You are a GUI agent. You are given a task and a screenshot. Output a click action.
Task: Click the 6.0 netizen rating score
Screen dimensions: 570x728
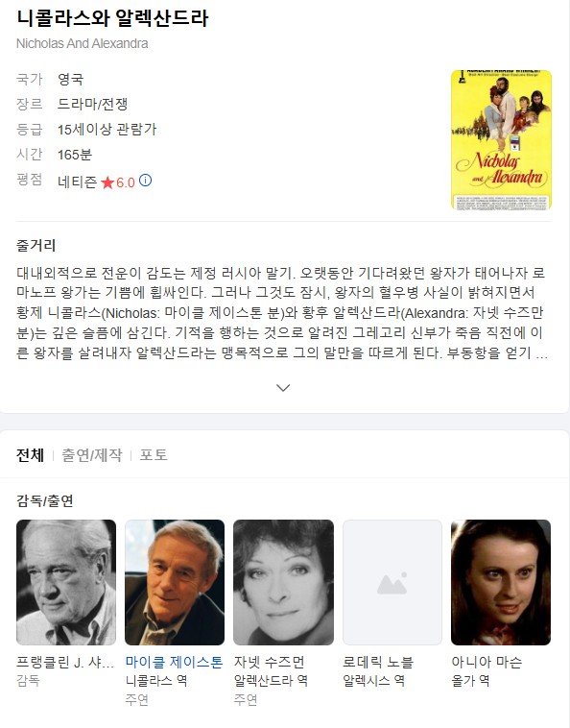coord(125,182)
